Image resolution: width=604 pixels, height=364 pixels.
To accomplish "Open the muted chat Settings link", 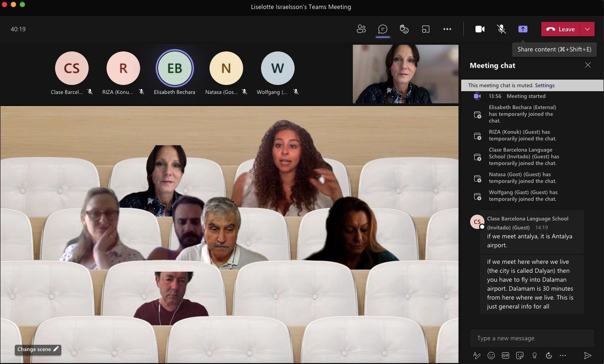I will click(544, 85).
